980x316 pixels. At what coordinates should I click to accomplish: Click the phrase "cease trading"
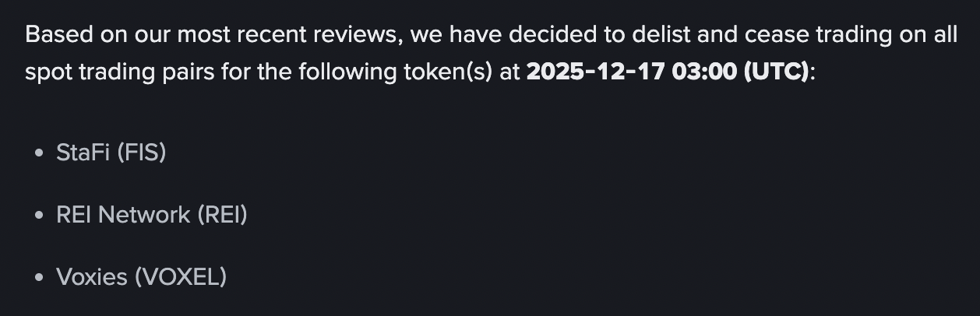pos(816,36)
